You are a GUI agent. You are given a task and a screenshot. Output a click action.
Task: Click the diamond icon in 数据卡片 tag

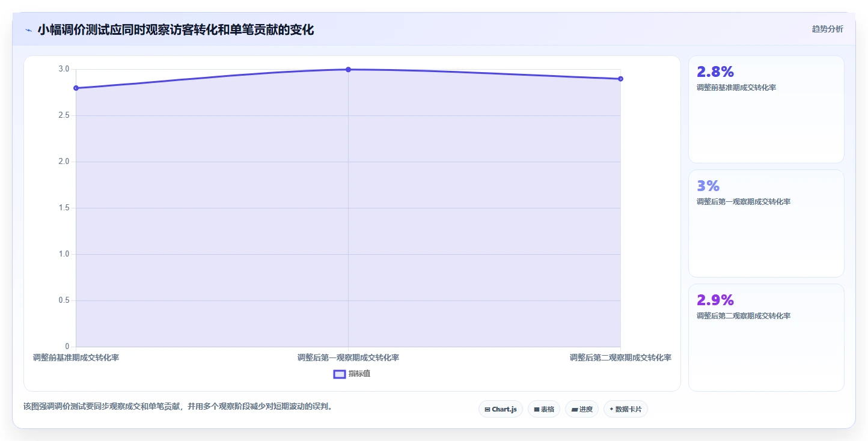pyautogui.click(x=611, y=409)
